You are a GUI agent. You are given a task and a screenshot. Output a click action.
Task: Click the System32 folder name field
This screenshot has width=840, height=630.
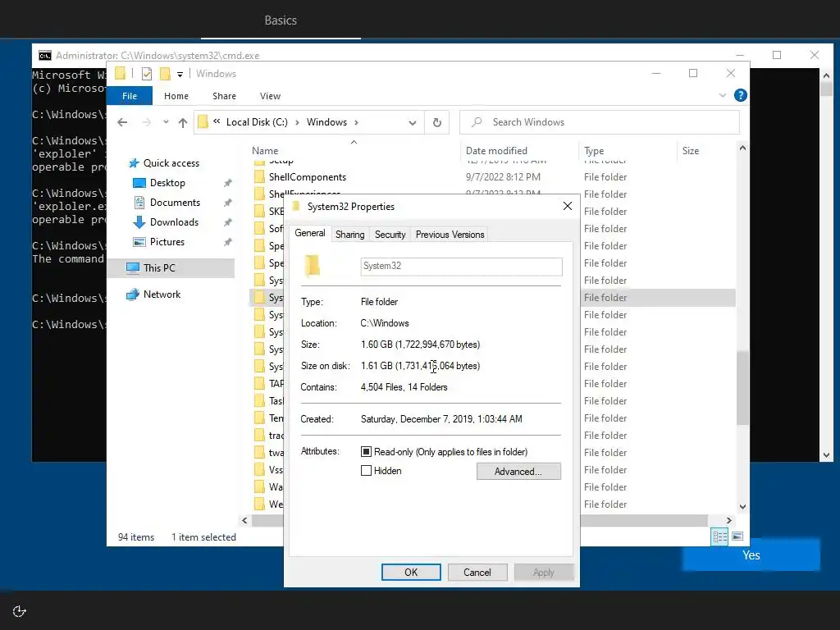[x=461, y=267]
